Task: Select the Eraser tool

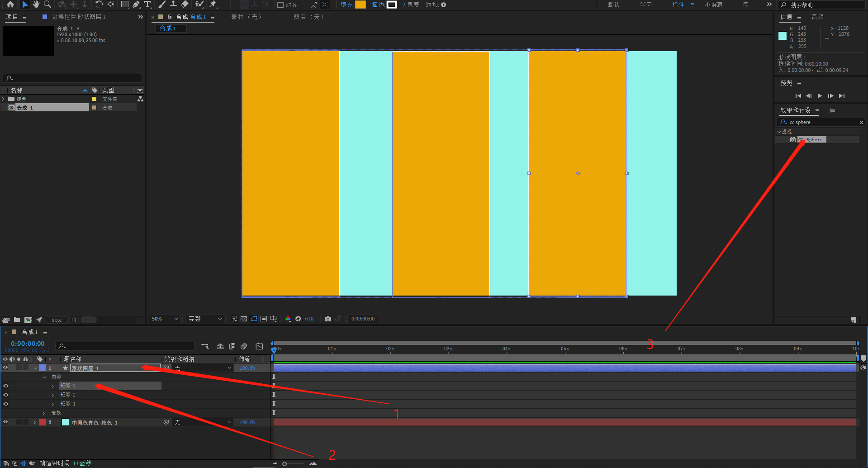Action: (x=185, y=5)
